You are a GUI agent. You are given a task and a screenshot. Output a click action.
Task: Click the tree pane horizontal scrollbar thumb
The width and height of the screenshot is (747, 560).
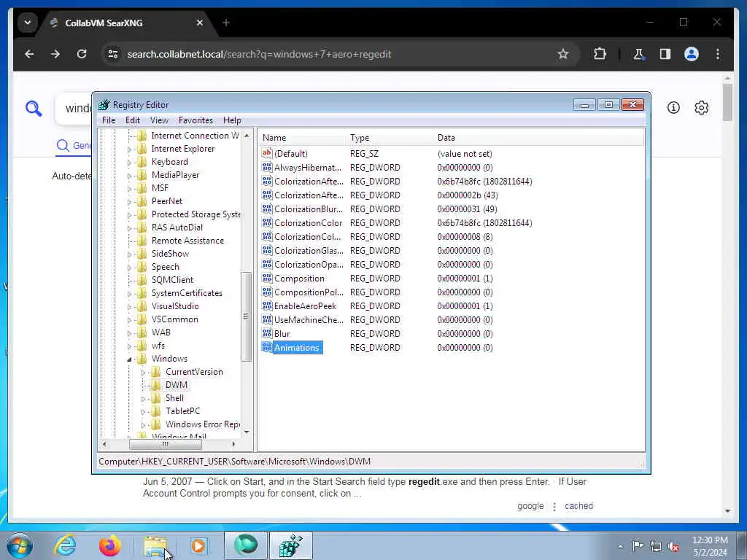point(166,444)
